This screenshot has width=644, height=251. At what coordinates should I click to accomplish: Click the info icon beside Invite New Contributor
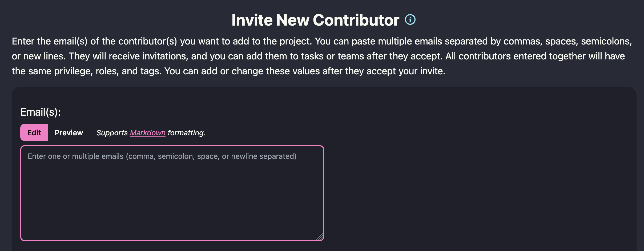tap(410, 19)
